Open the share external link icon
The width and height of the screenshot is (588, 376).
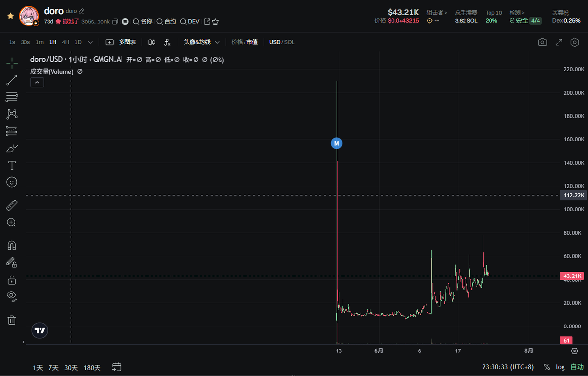coord(207,22)
